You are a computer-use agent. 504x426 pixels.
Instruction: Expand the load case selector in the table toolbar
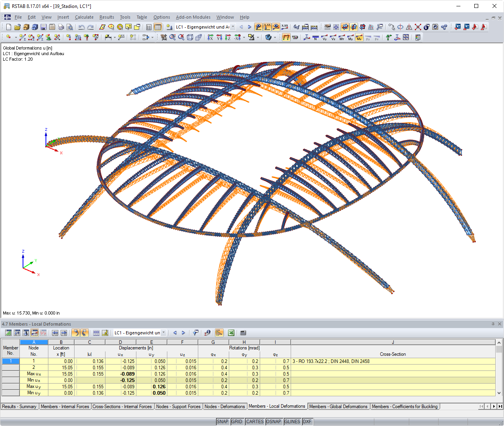[164, 332]
